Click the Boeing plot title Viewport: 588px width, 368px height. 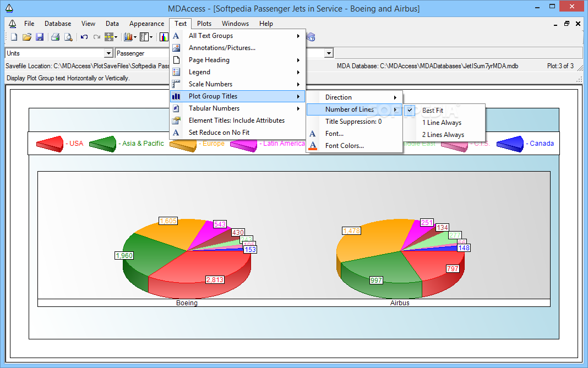pos(187,303)
